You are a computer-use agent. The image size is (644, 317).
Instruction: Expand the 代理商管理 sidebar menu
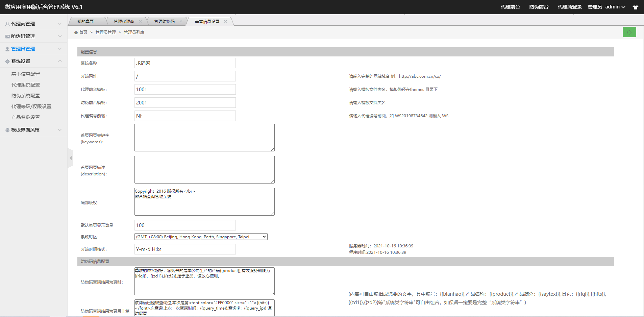(x=33, y=24)
